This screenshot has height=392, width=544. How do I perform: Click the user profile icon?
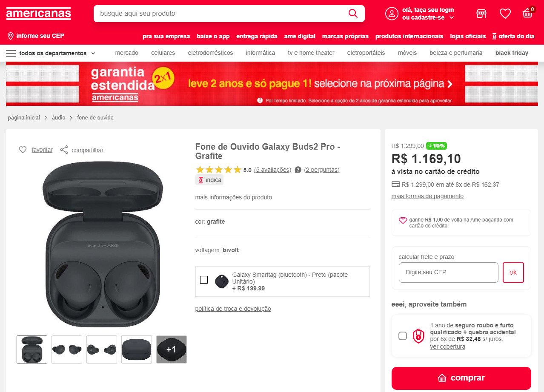click(x=392, y=14)
